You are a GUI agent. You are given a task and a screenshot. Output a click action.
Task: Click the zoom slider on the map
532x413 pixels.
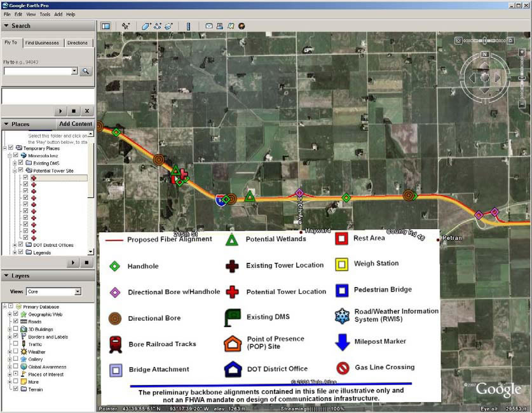coord(521,78)
